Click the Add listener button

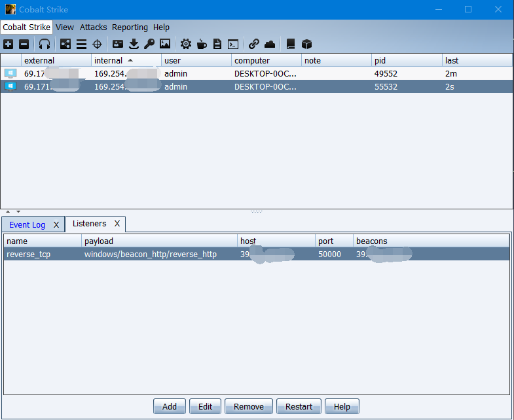click(x=170, y=406)
